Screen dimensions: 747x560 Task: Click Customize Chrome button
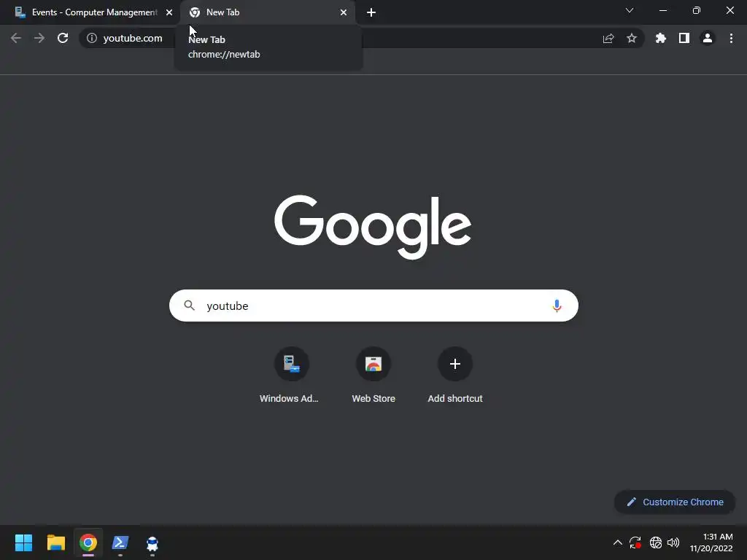675,502
